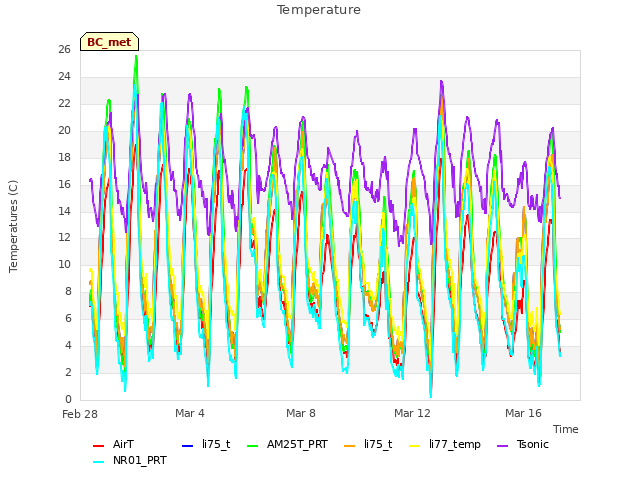Click the Time axis label
This screenshot has height=480, width=640.
[566, 429]
